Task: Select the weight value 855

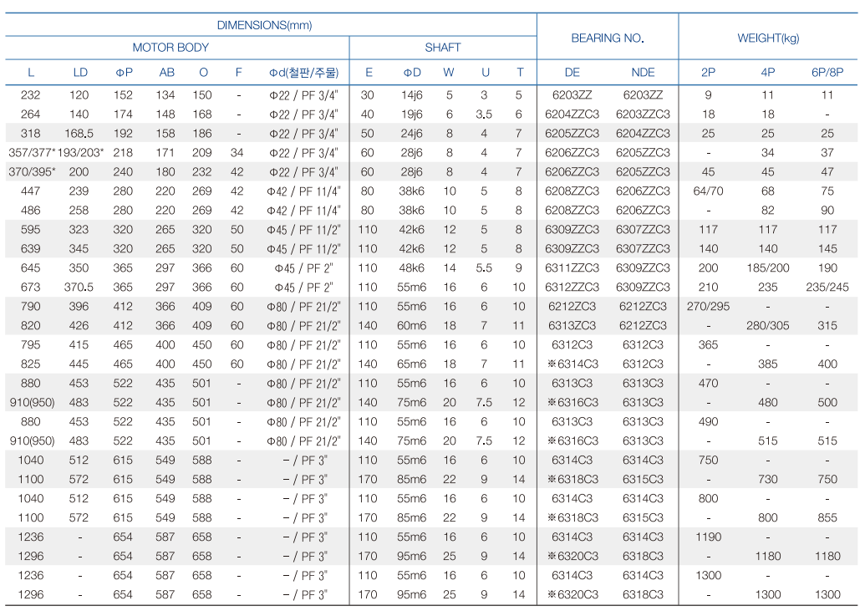Action: [827, 518]
